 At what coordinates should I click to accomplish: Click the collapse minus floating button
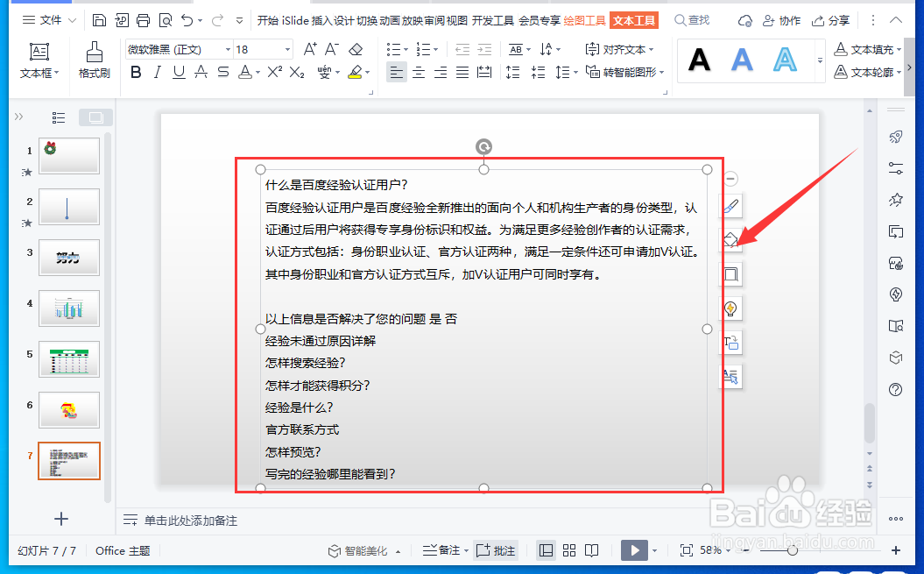coord(730,179)
